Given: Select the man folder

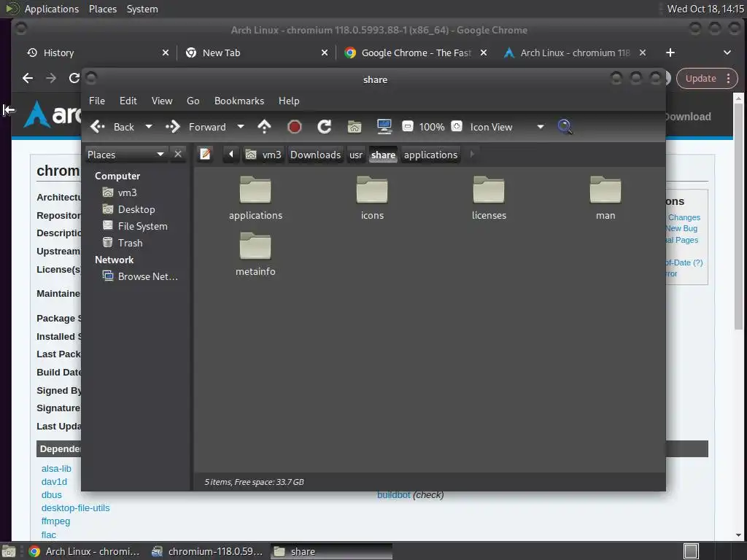Looking at the screenshot, I should pos(605,198).
